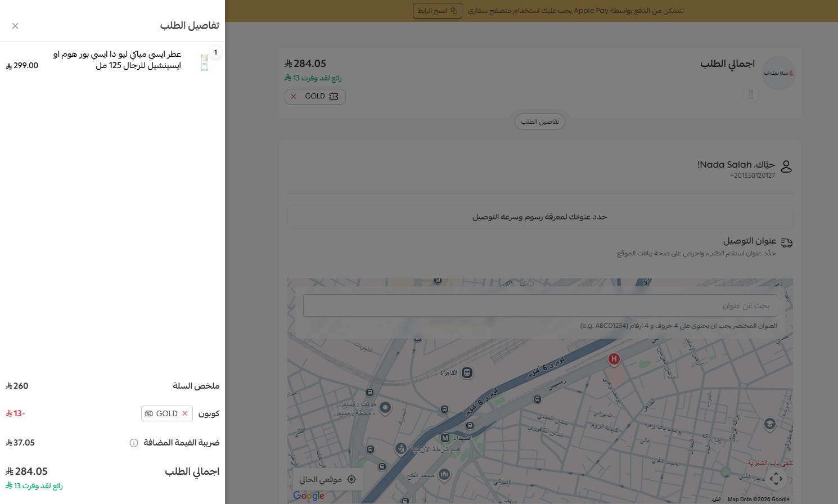838x504 pixels.
Task: Click the VAT info icon
Action: (134, 443)
